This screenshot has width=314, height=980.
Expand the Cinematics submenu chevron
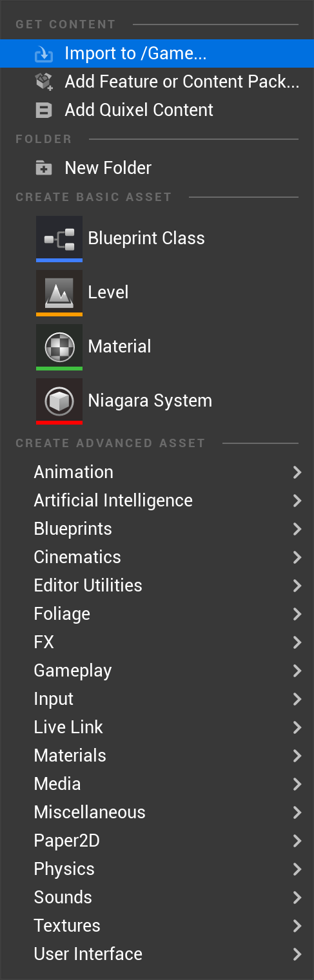click(x=297, y=557)
